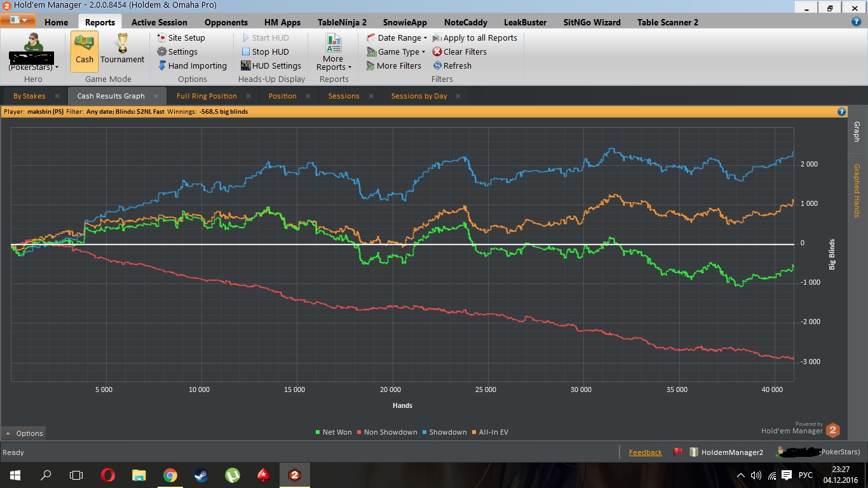
Task: Close the Sessions report tab
Action: click(x=371, y=96)
